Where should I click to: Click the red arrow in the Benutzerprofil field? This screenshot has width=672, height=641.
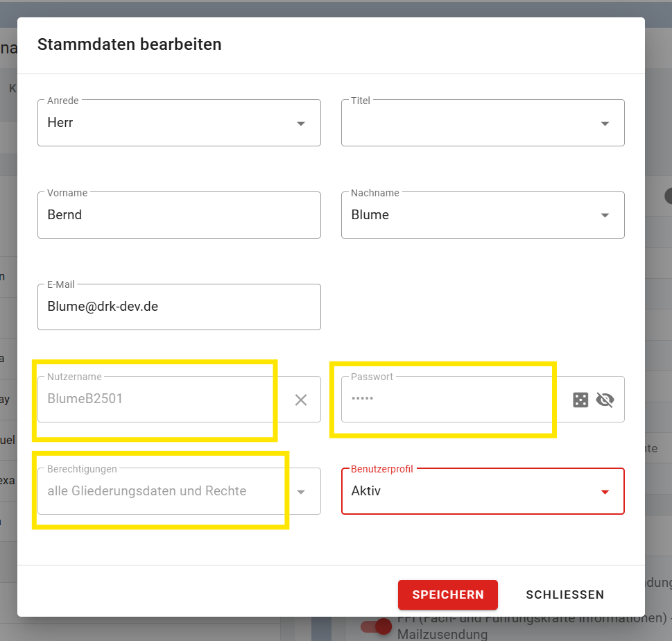coord(605,492)
